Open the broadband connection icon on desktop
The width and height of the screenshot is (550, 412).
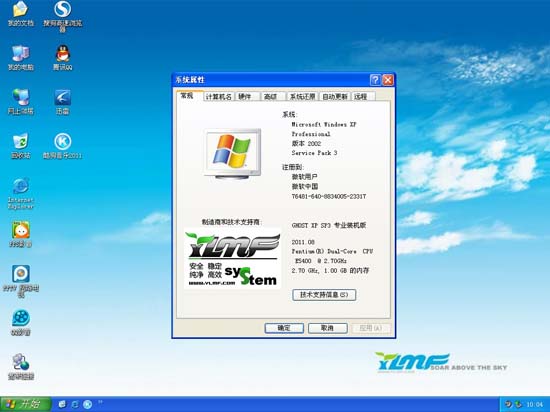tap(21, 367)
